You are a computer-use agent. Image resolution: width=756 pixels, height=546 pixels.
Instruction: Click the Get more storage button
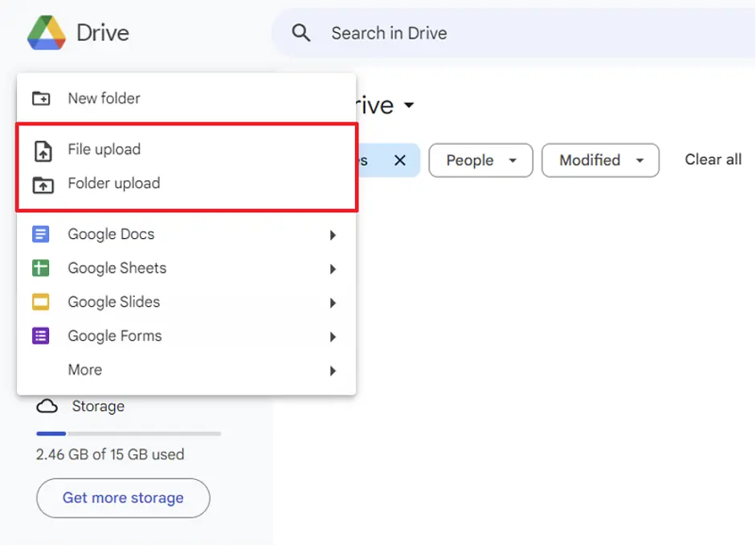pyautogui.click(x=123, y=498)
